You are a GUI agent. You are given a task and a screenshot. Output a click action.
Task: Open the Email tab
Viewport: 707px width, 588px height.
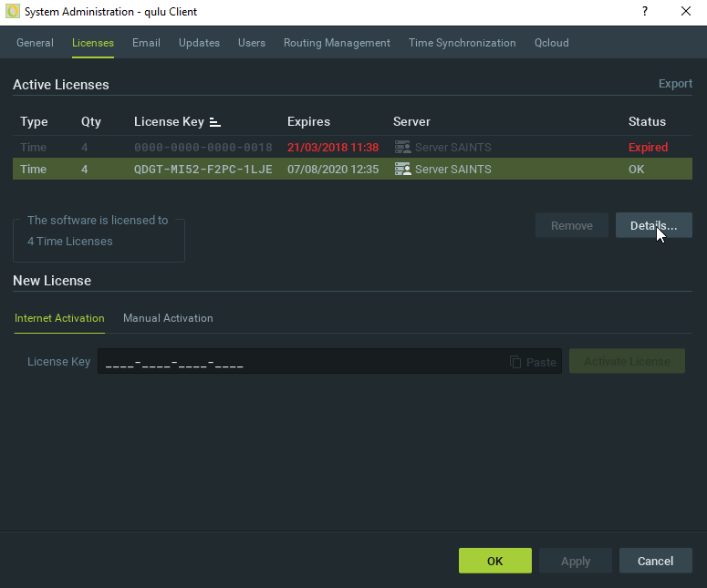point(146,43)
